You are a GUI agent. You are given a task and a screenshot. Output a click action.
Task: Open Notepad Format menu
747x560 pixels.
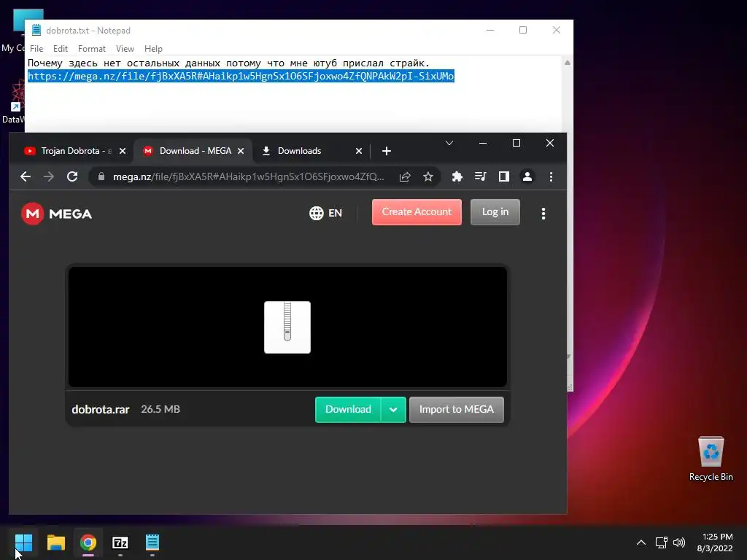[x=91, y=49]
